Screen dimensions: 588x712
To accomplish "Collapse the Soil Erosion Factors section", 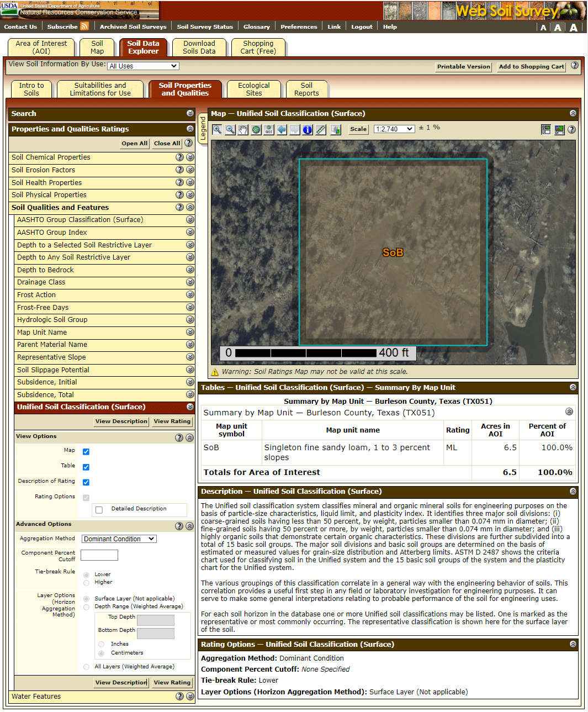I will (x=190, y=170).
